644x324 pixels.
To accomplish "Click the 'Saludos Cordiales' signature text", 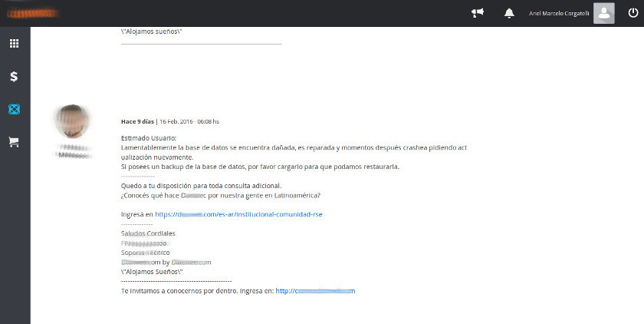I will pos(148,233).
